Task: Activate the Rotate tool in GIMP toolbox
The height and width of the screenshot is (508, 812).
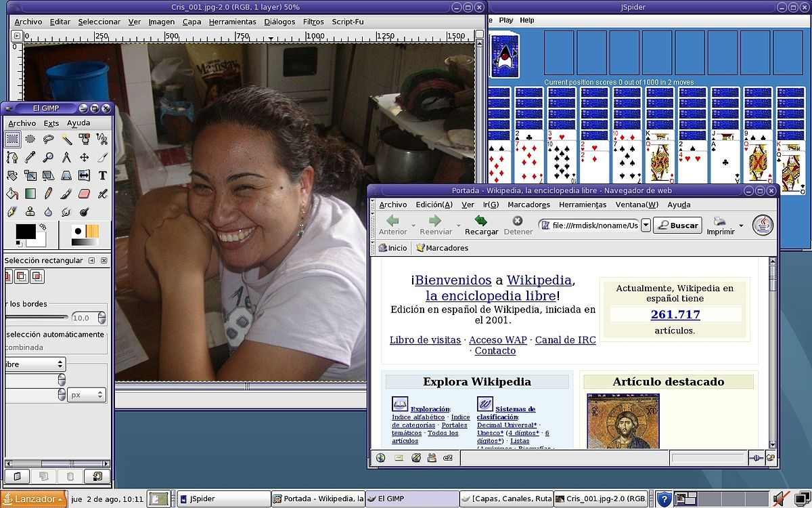Action: [12, 175]
